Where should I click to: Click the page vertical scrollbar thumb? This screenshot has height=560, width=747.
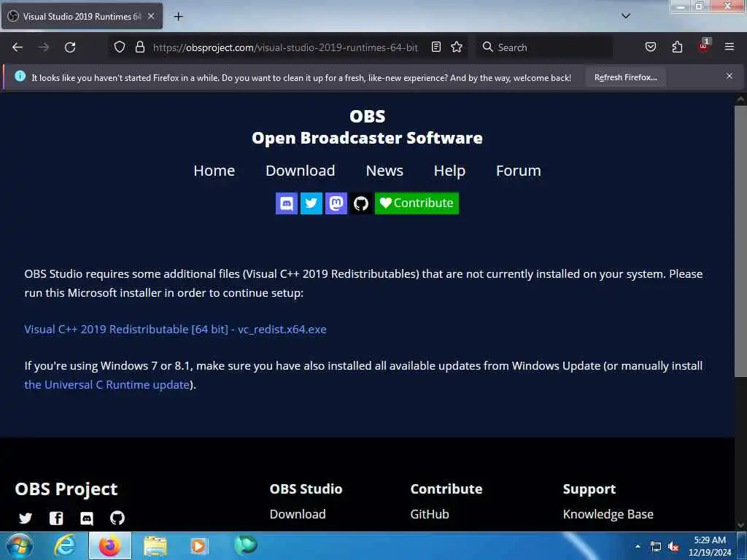(x=740, y=241)
